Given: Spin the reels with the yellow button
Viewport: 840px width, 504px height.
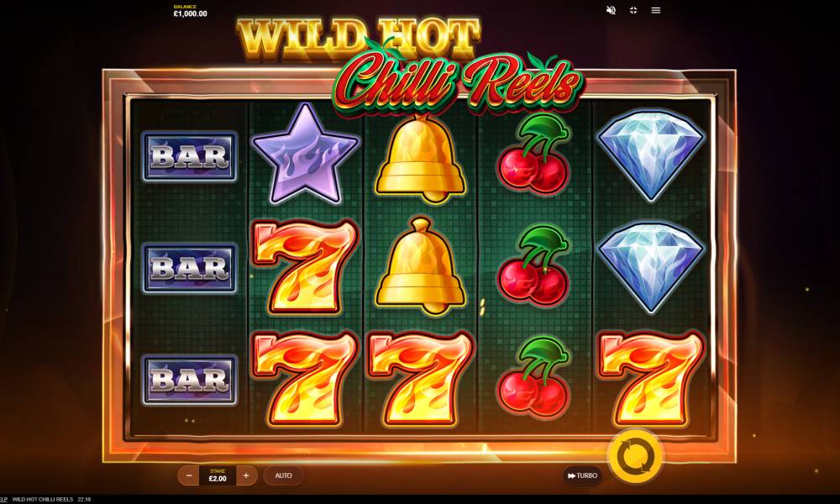Looking at the screenshot, I should 635,457.
